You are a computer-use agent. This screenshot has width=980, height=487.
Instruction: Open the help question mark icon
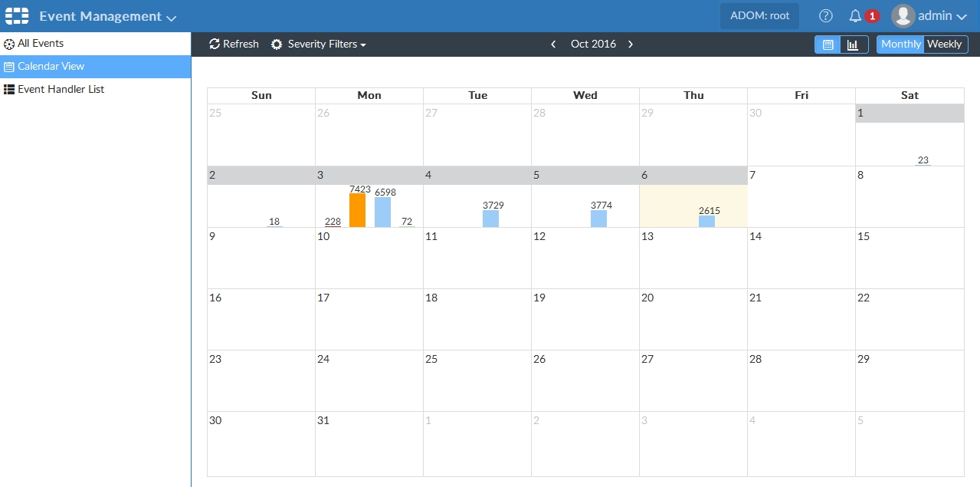pos(825,15)
